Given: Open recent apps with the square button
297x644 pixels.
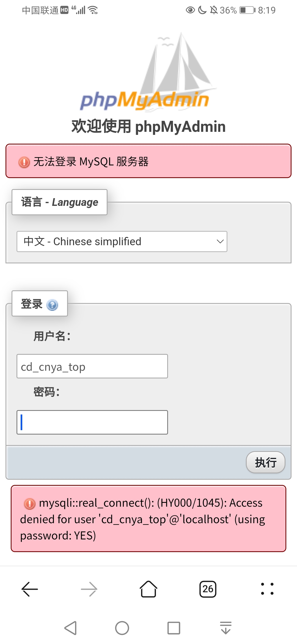Looking at the screenshot, I should coord(173,628).
